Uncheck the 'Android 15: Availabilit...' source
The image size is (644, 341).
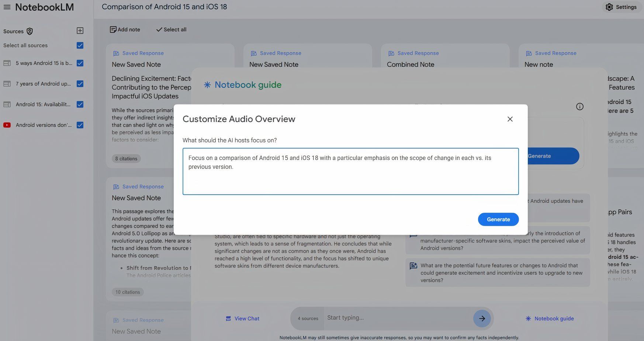[80, 104]
